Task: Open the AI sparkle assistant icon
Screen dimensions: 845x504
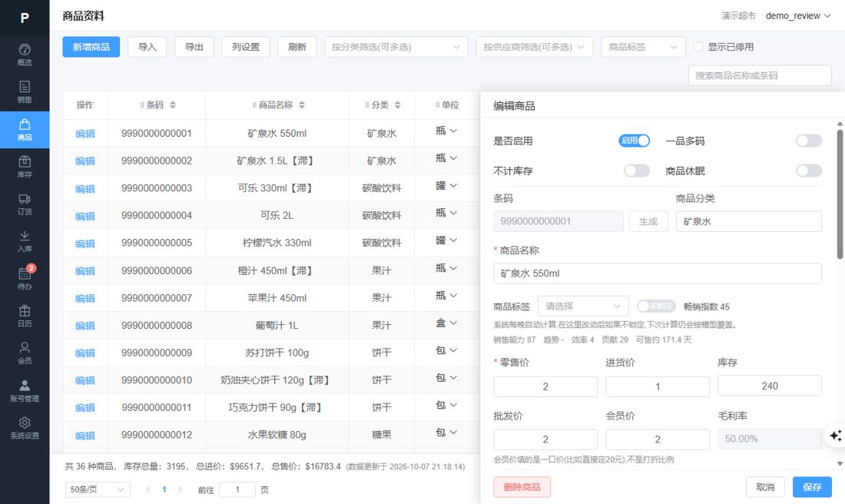Action: point(835,435)
